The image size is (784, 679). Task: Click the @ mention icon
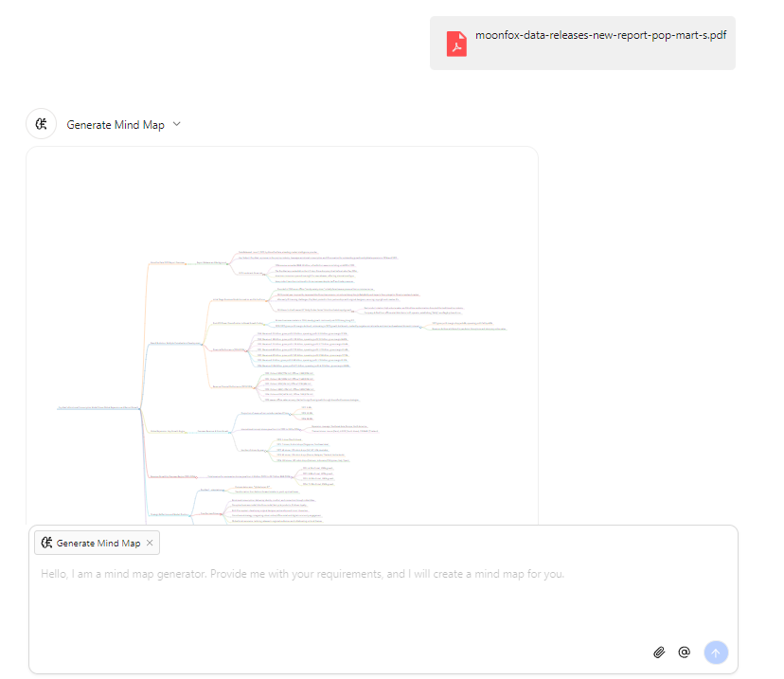pyautogui.click(x=685, y=652)
